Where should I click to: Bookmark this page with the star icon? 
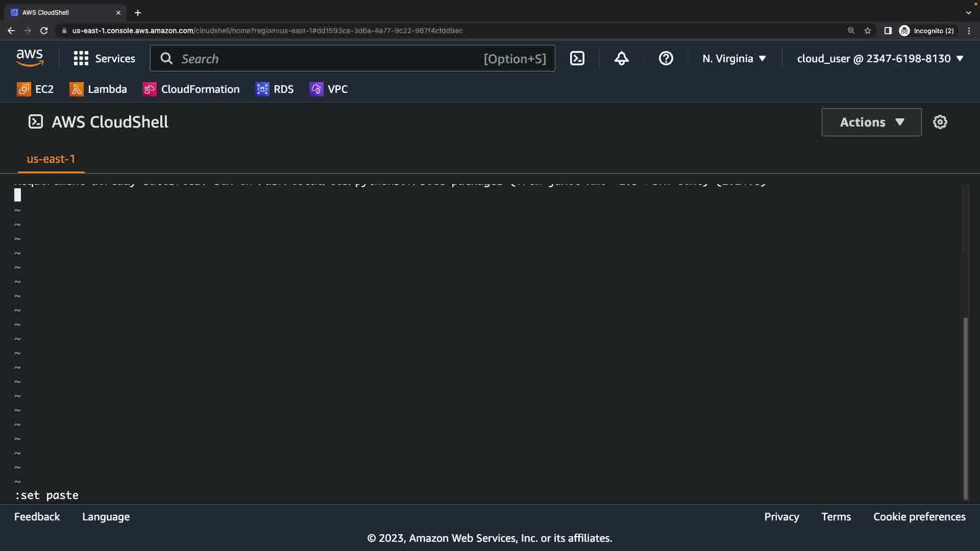(867, 31)
